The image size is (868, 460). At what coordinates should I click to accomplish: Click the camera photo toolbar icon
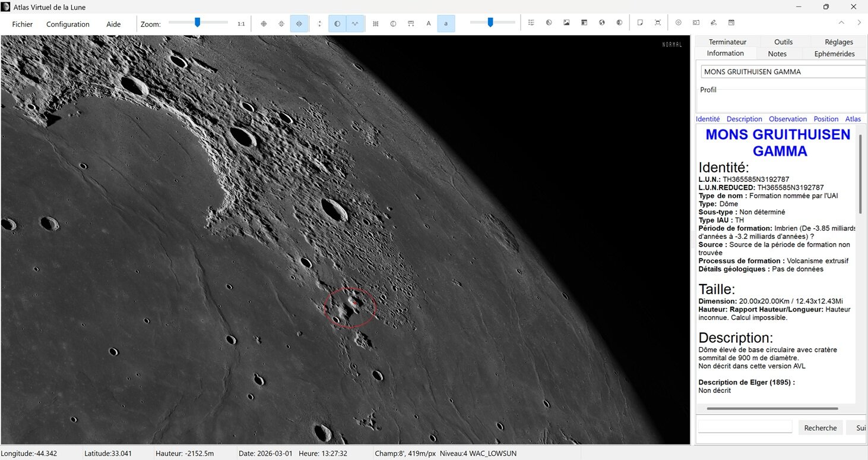[696, 23]
